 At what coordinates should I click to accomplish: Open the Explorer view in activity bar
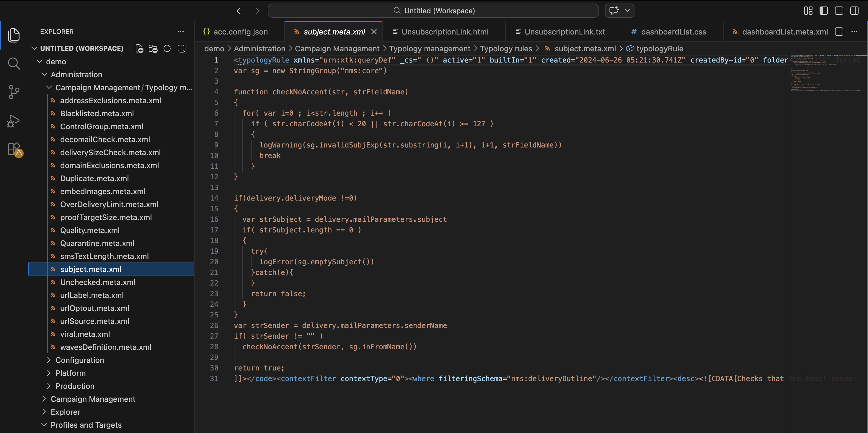(14, 35)
